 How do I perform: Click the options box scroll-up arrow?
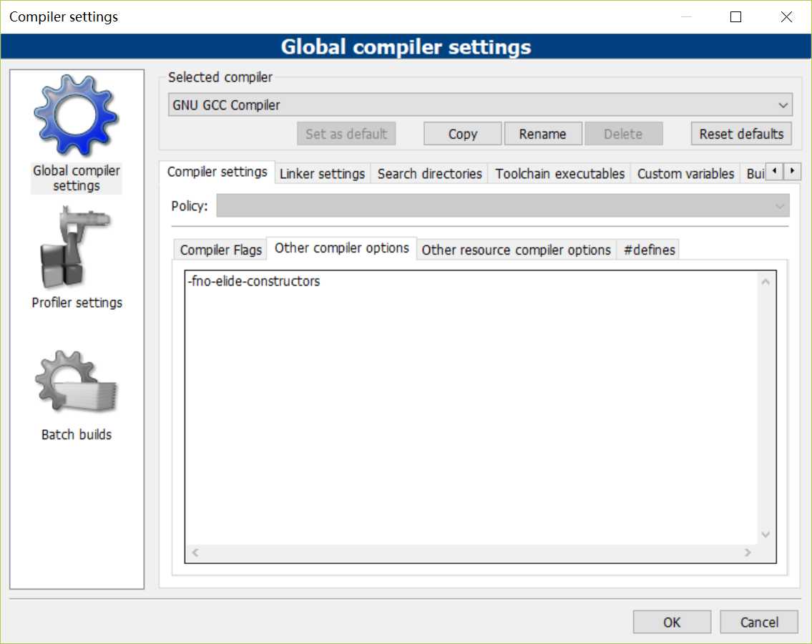click(765, 282)
